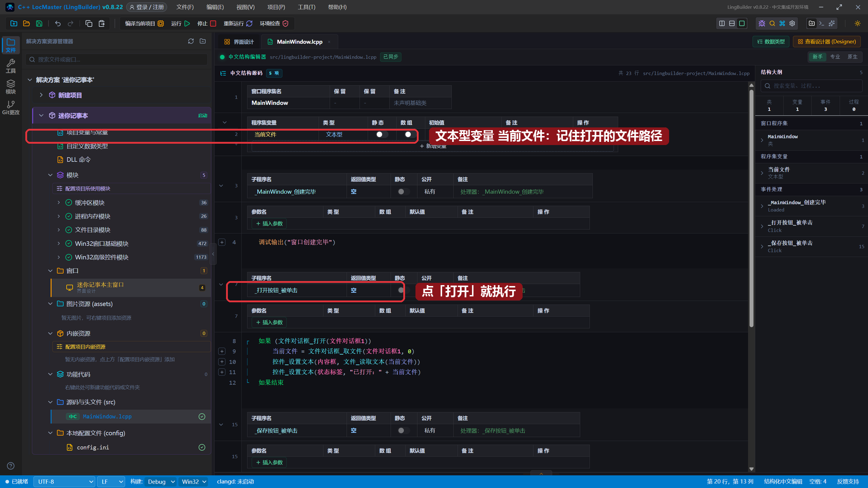
Task: Click 编译当前项目 button
Action: pyautogui.click(x=144, y=23)
